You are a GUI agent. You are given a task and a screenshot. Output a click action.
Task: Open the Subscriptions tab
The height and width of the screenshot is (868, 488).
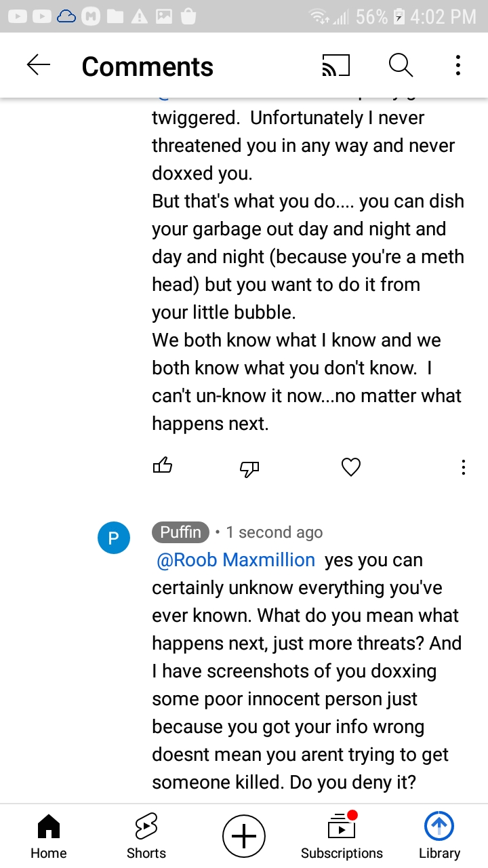click(x=342, y=836)
